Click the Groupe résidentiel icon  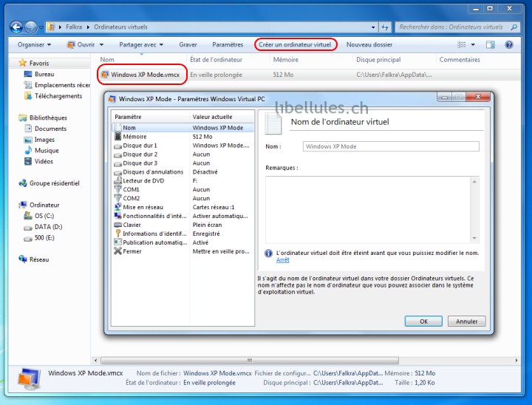coord(23,183)
